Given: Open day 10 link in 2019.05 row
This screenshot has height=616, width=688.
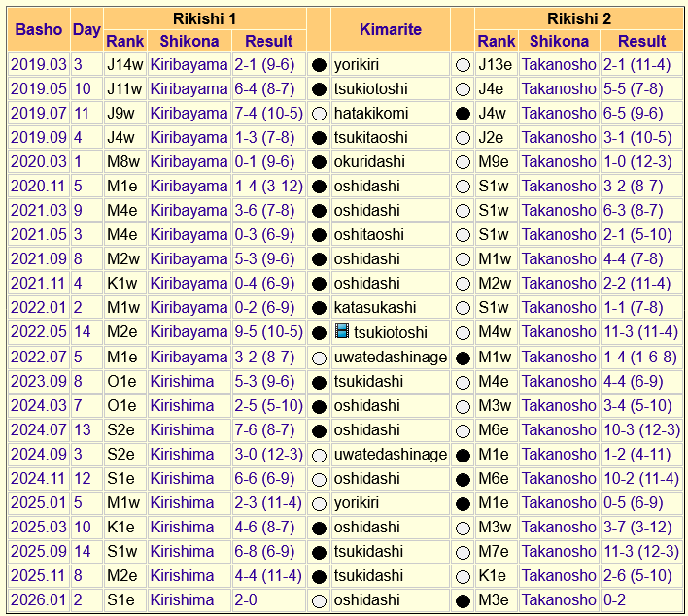Looking at the screenshot, I should click(83, 88).
